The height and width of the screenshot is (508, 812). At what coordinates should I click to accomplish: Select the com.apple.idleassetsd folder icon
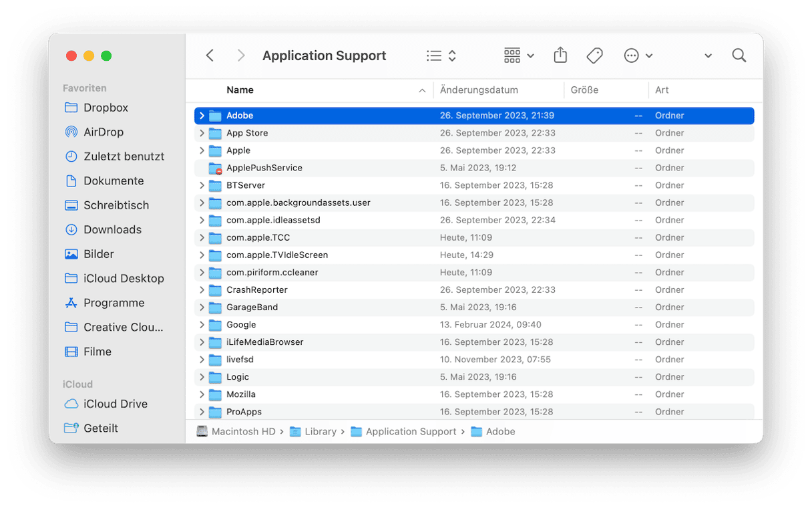[x=215, y=220]
